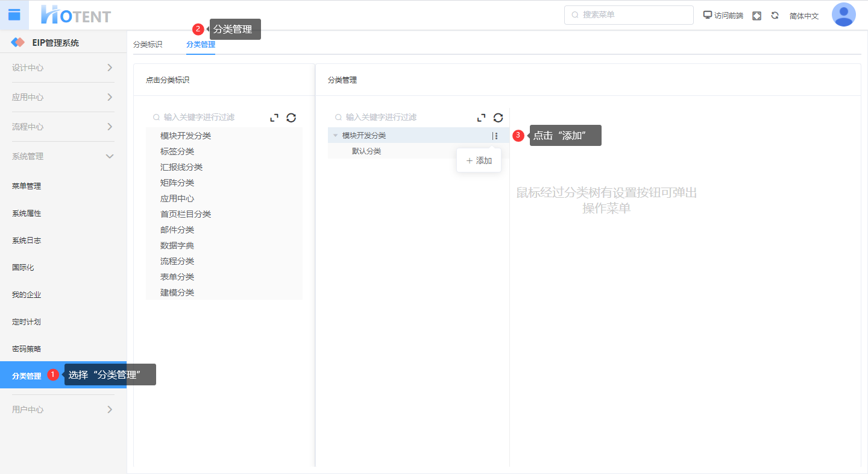
Task: Expand all in the left category identifier tree
Action: click(x=274, y=118)
